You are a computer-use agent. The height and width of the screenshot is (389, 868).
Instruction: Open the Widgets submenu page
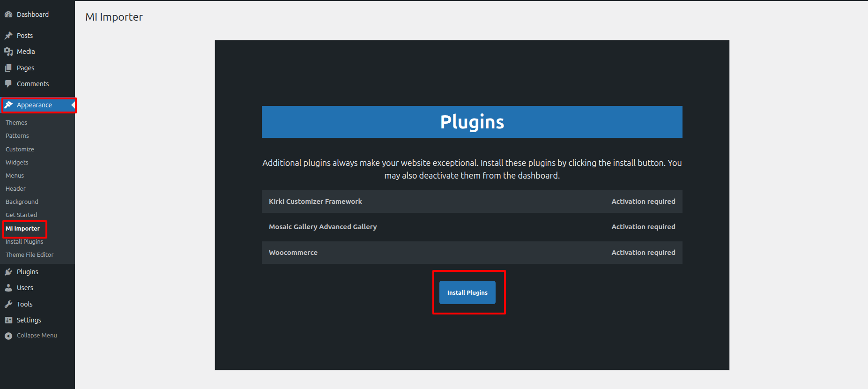[17, 163]
